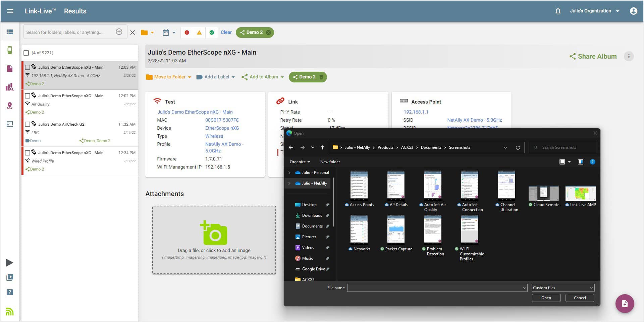
Task: Open the Add a Label dropdown
Action: click(x=215, y=77)
